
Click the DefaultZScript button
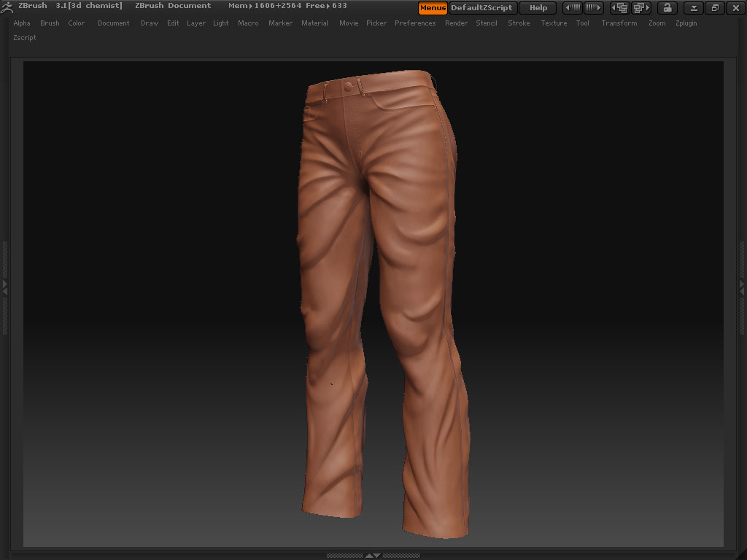click(x=482, y=7)
